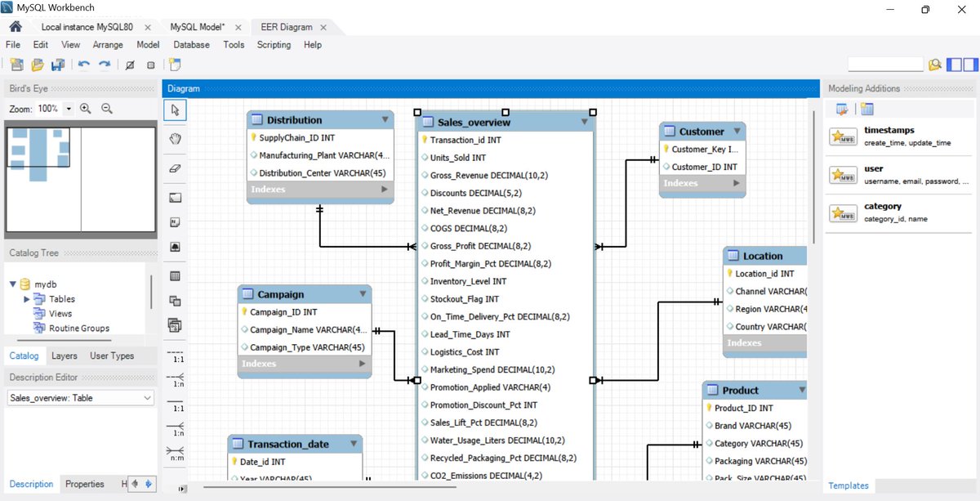Image resolution: width=980 pixels, height=501 pixels.
Task: Toggle the diagram grid display
Action: pos(130,65)
